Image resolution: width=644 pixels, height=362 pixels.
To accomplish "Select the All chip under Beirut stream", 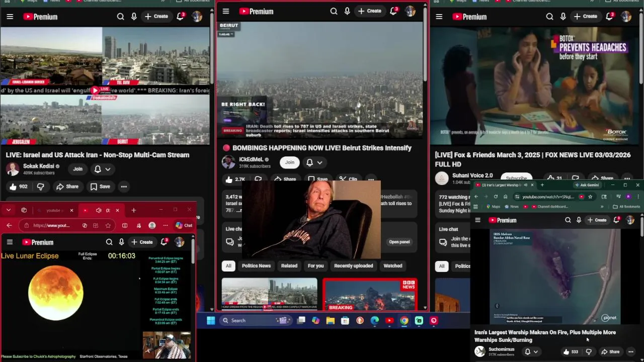I will pyautogui.click(x=228, y=265).
